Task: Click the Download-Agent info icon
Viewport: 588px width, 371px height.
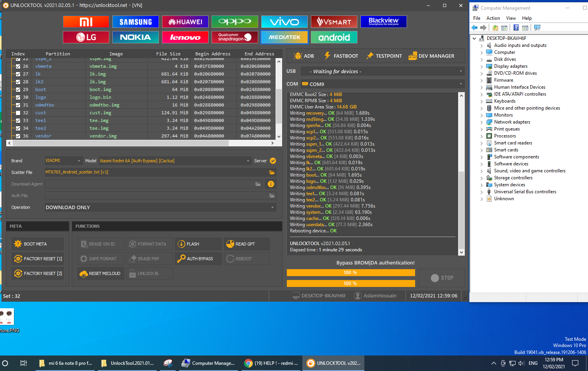Action: (x=271, y=184)
